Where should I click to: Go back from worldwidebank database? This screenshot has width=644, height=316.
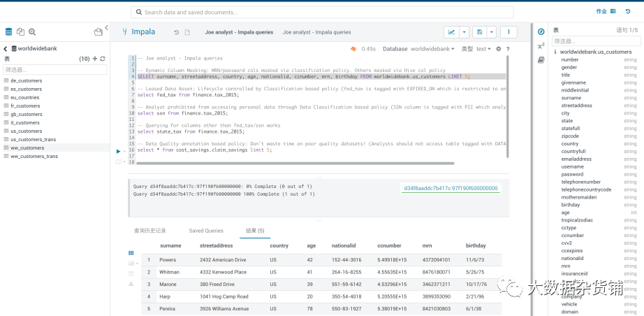(x=6, y=48)
